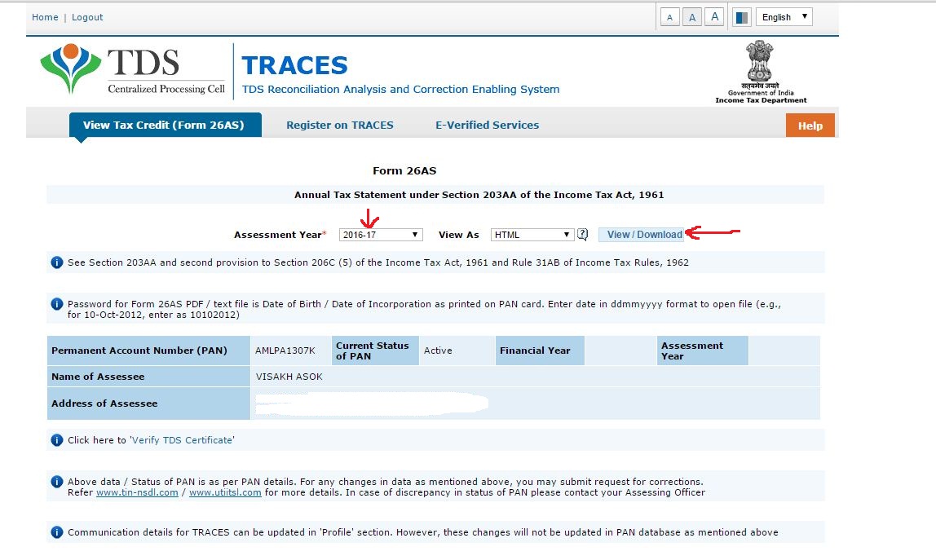Click the Permanent Account Number (PAN) label
The width and height of the screenshot is (936, 560).
[139, 351]
